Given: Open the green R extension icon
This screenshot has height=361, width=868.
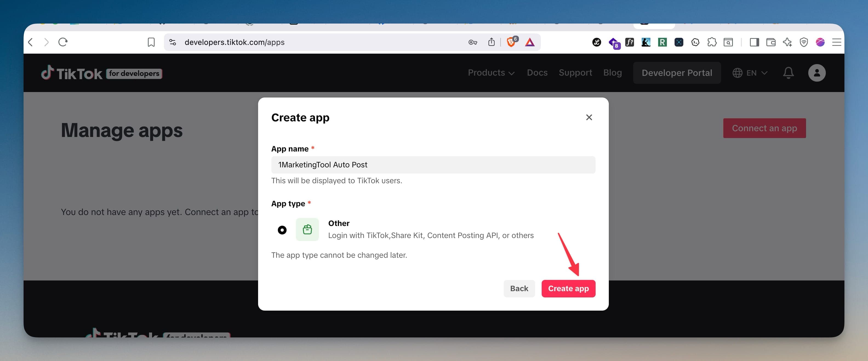Looking at the screenshot, I should [663, 42].
